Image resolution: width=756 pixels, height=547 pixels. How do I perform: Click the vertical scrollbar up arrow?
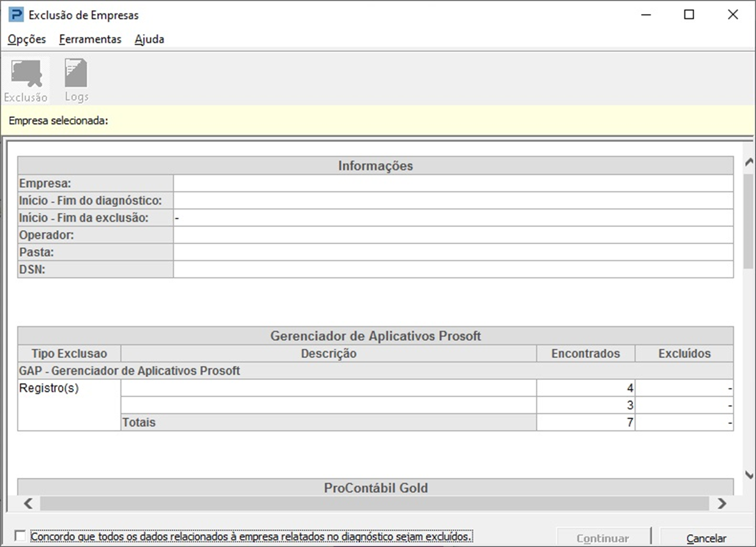(749, 162)
